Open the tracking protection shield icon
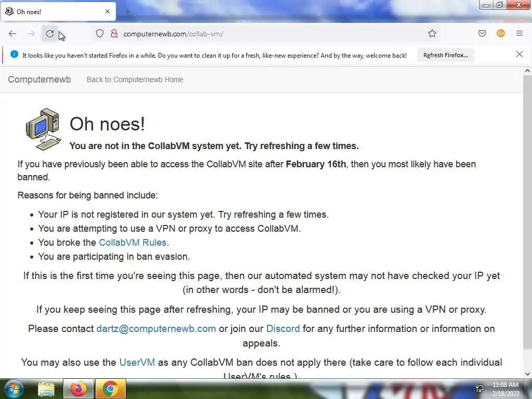 pos(99,34)
